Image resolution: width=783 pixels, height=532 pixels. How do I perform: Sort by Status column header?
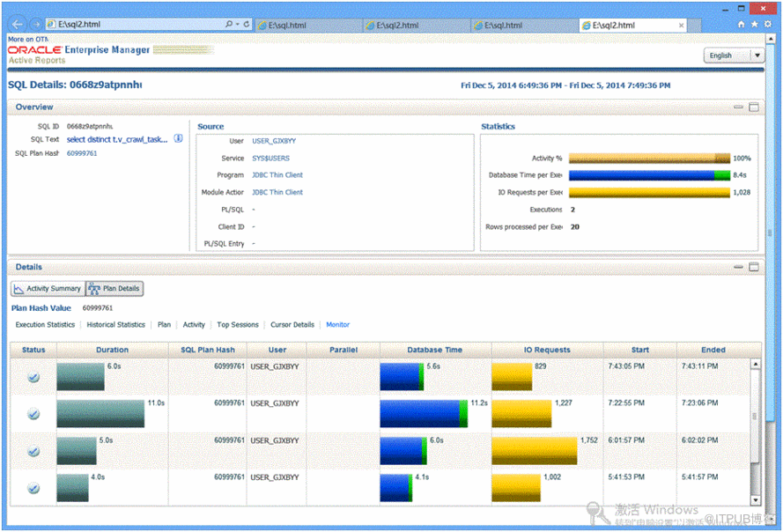[33, 350]
